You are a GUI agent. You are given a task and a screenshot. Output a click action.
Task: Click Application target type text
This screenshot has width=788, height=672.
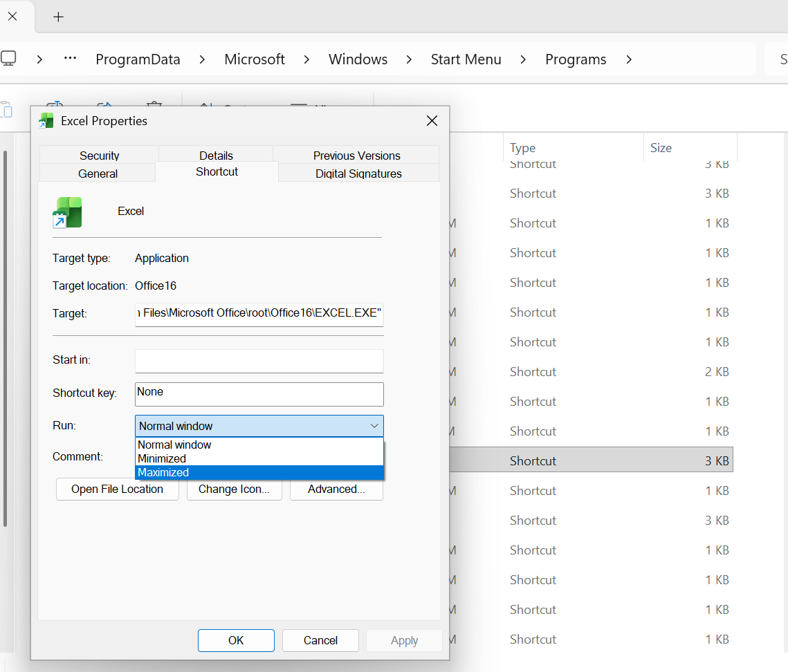(162, 258)
